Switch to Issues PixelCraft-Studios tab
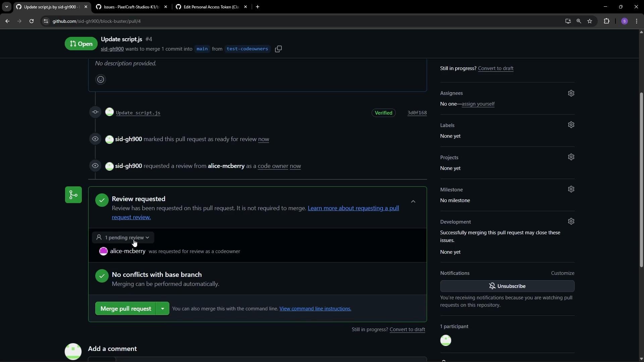644x362 pixels. pos(131,7)
